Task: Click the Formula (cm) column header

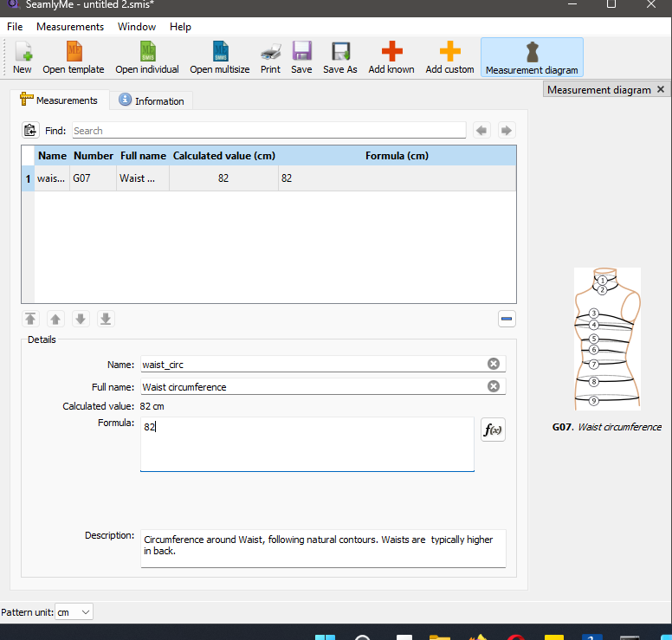Action: coord(397,156)
